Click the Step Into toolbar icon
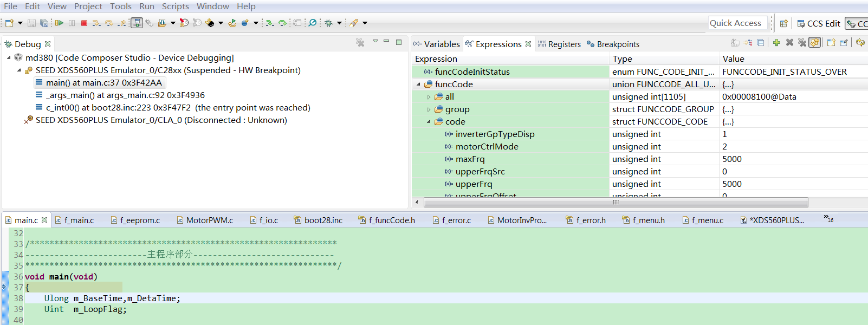The height and width of the screenshot is (325, 868). click(96, 23)
